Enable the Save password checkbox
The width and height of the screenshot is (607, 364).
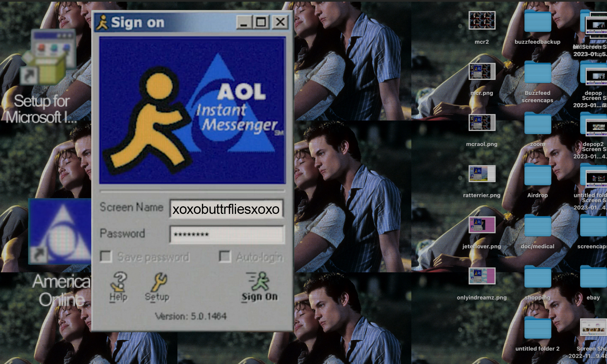click(106, 256)
